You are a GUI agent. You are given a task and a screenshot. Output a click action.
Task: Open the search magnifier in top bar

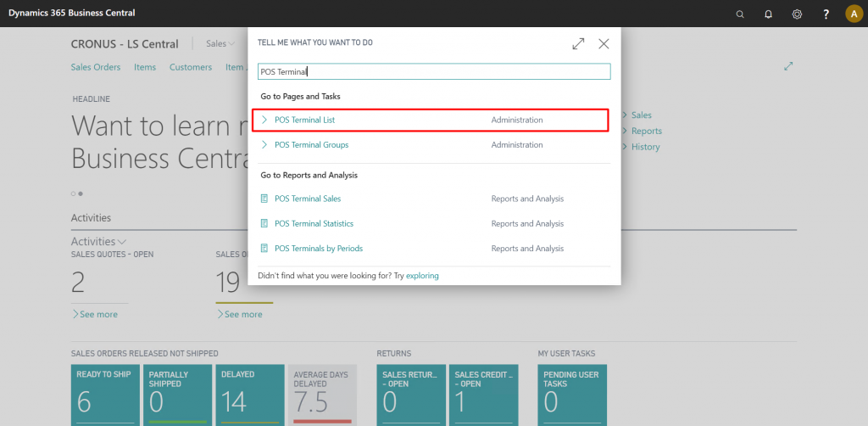[739, 14]
